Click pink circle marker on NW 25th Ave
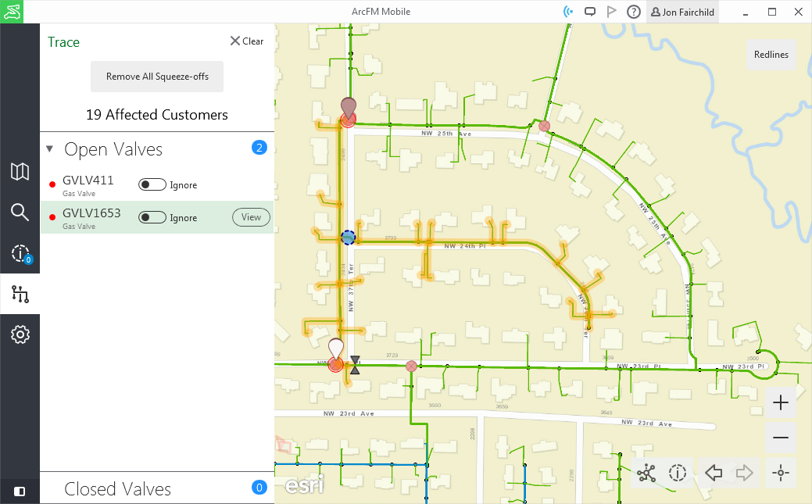This screenshot has width=812, height=504. pos(544,126)
